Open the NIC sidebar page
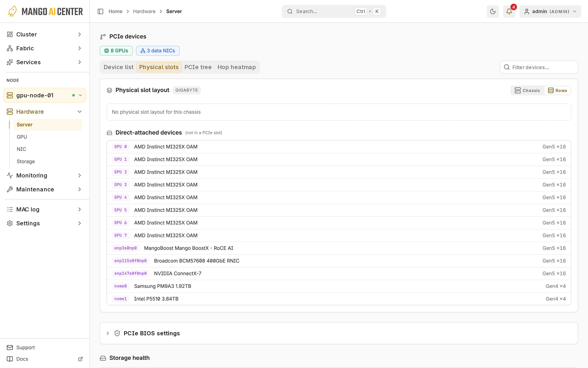 coord(48,149)
